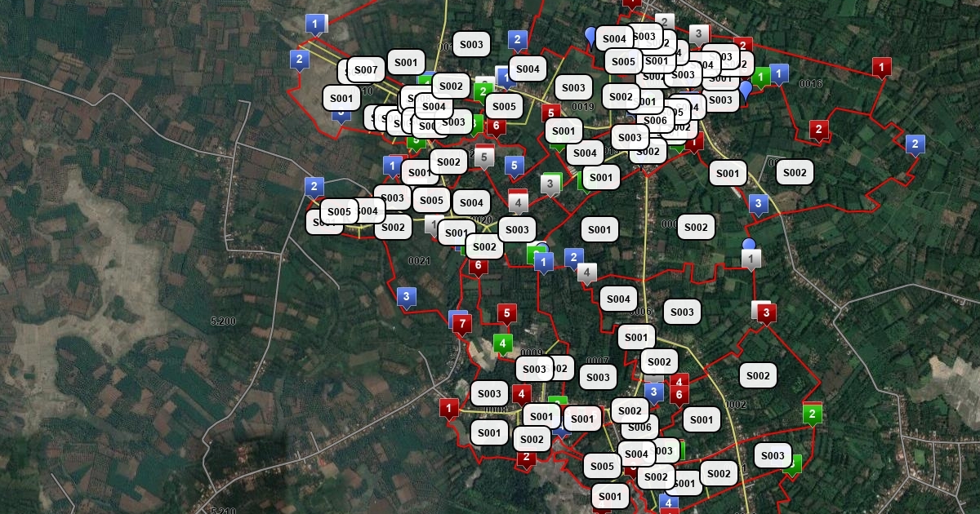Click blue marker 1 at the northwest corner
This screenshot has height=514, width=980.
[x=315, y=24]
